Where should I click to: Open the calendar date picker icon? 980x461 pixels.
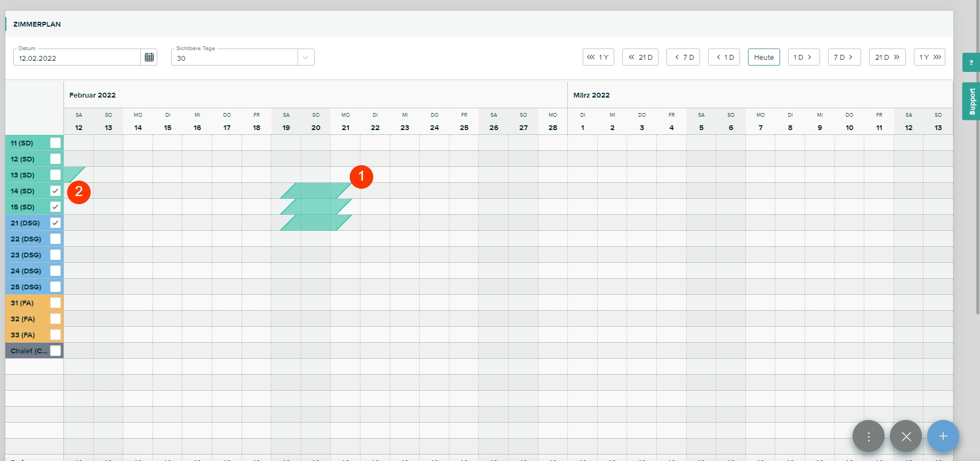pos(149,58)
